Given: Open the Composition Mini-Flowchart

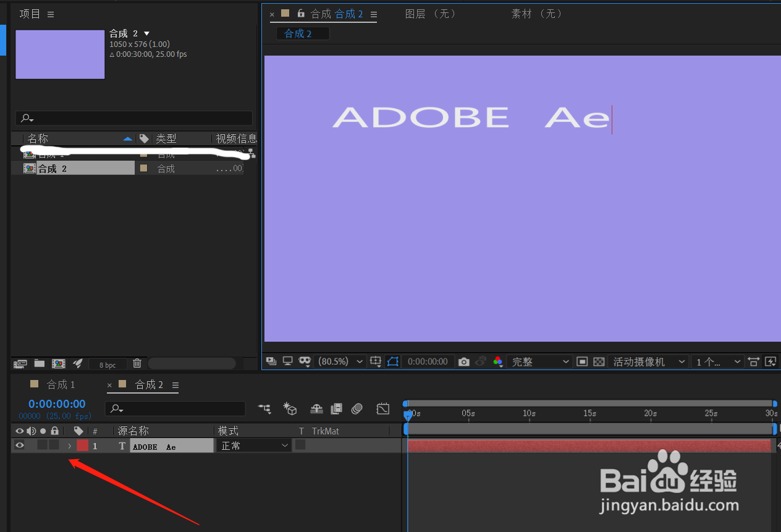Looking at the screenshot, I should [264, 408].
